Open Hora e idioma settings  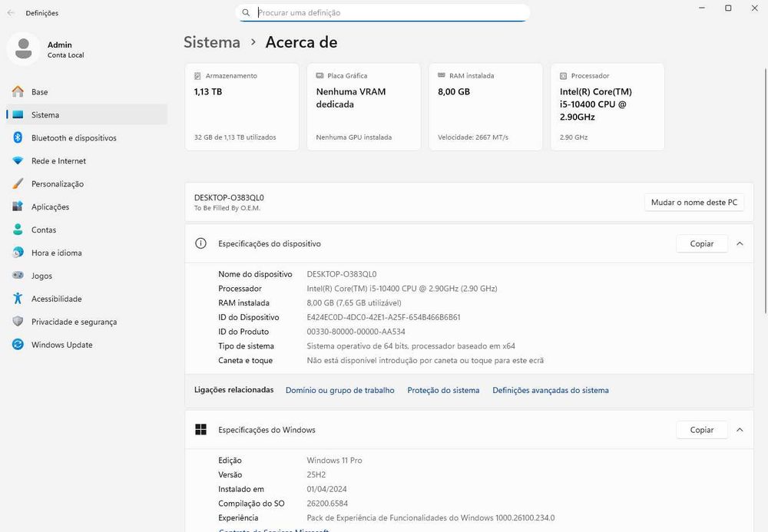pos(87,253)
